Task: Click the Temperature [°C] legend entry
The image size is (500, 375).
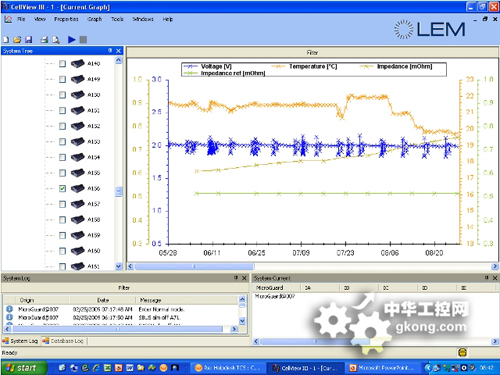Action: click(304, 66)
